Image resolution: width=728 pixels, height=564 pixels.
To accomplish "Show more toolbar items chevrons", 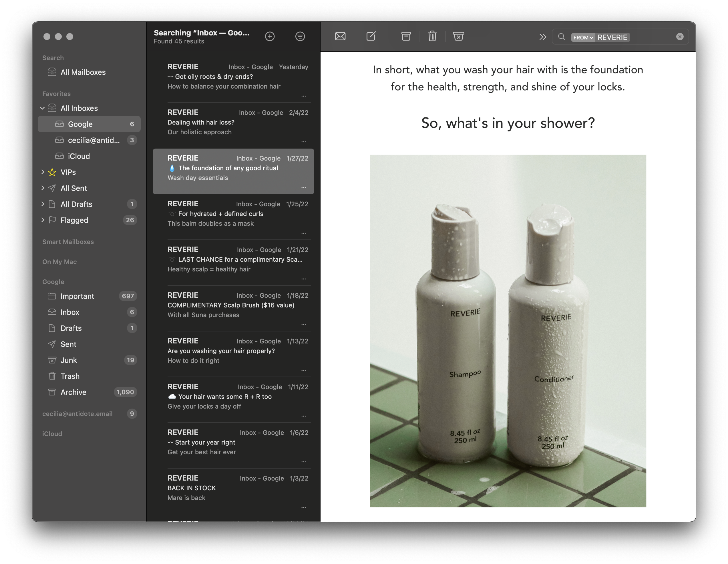I will [543, 37].
